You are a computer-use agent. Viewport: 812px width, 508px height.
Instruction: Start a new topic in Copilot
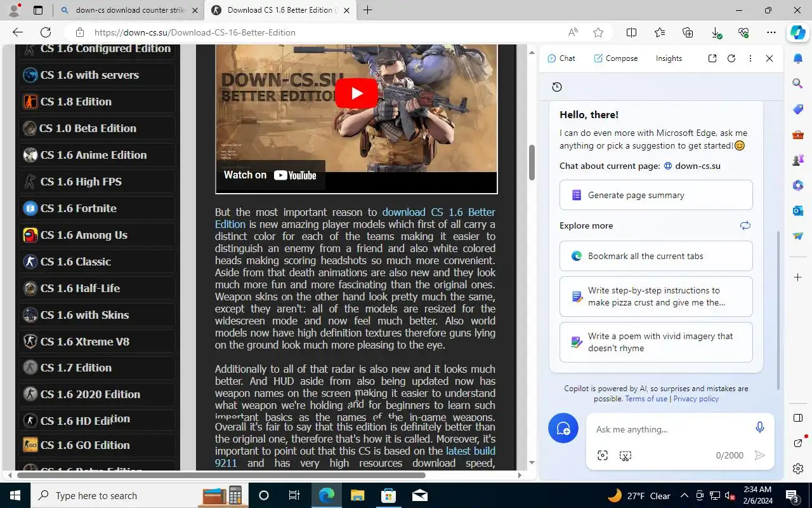(x=563, y=429)
